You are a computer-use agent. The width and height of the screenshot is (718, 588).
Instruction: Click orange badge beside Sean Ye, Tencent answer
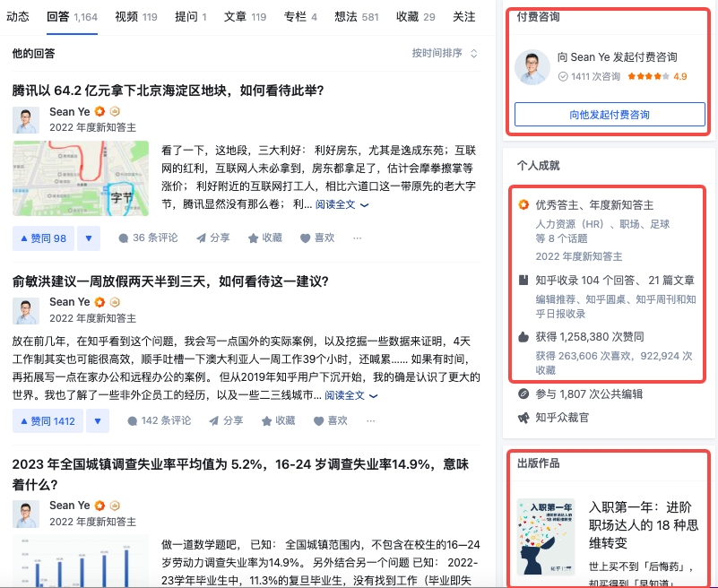[x=99, y=111]
